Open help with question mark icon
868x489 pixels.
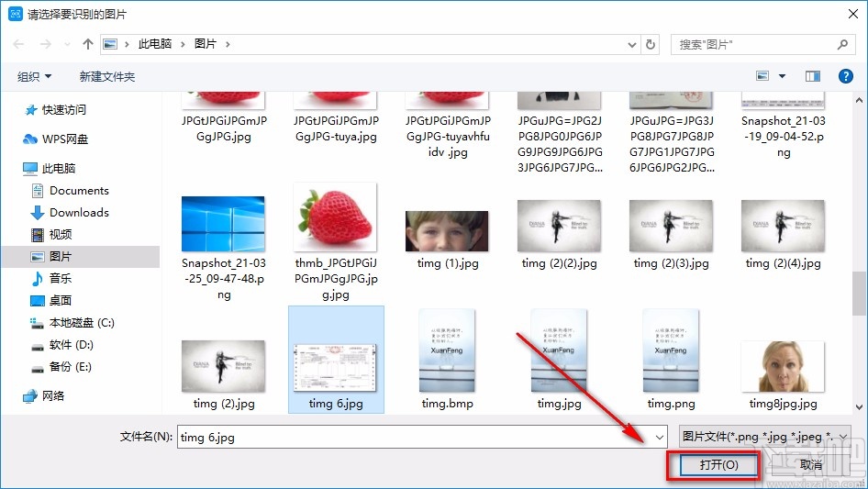[845, 76]
